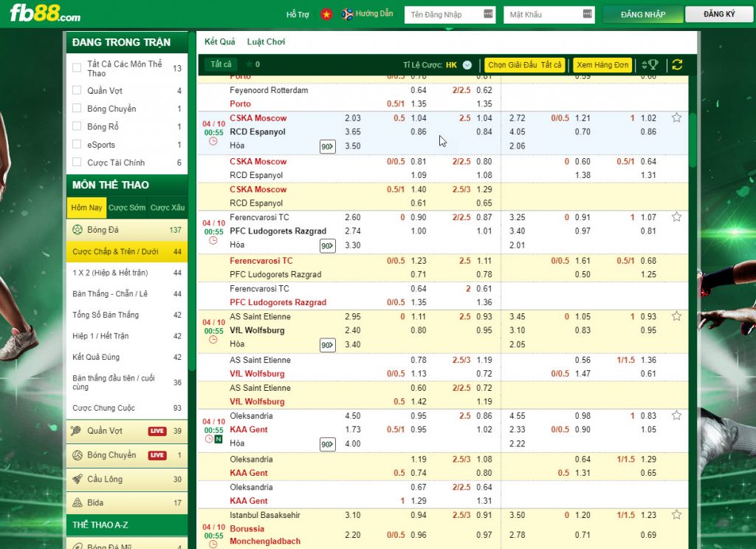Click the refresh odds icon
Image resolution: width=756 pixels, height=549 pixels.
[677, 65]
